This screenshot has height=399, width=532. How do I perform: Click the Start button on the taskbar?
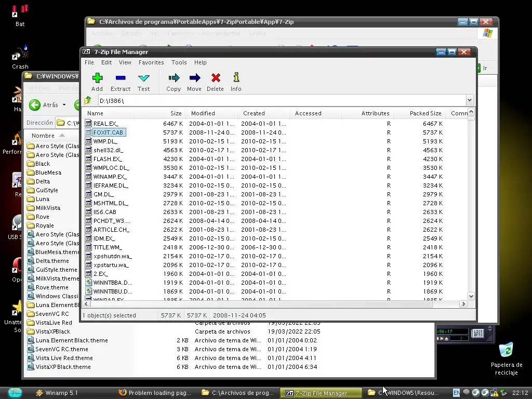(x=15, y=393)
